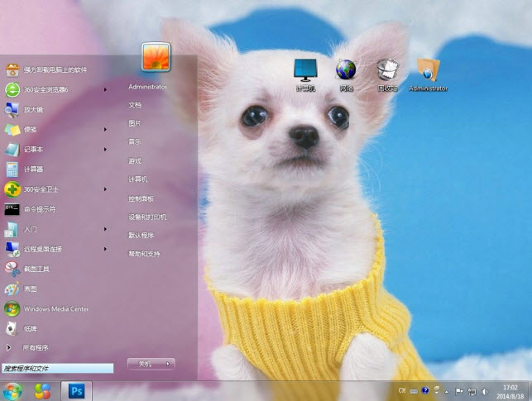Image resolution: width=532 pixels, height=401 pixels.
Task: Click the user account picture thumbnail
Action: (x=156, y=57)
